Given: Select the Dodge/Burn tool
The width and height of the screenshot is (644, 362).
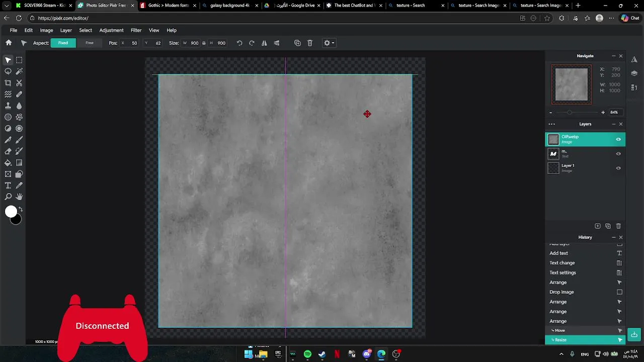Looking at the screenshot, I should click(8, 128).
